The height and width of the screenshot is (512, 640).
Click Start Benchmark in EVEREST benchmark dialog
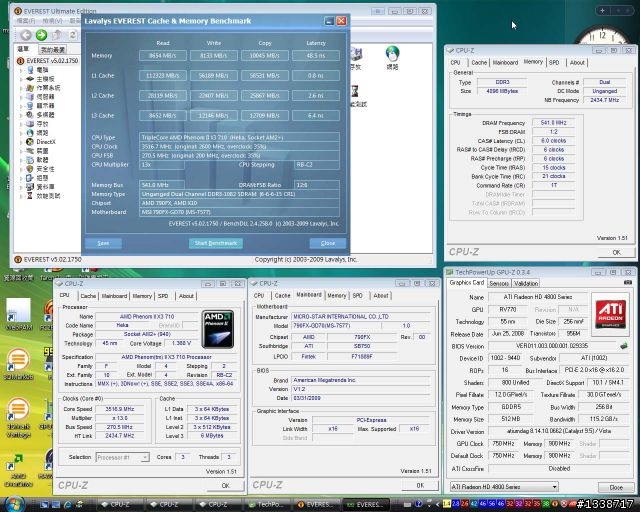point(216,243)
